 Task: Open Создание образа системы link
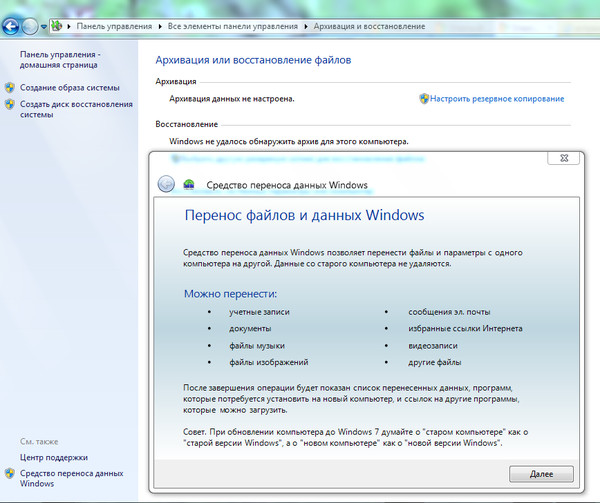click(70, 88)
